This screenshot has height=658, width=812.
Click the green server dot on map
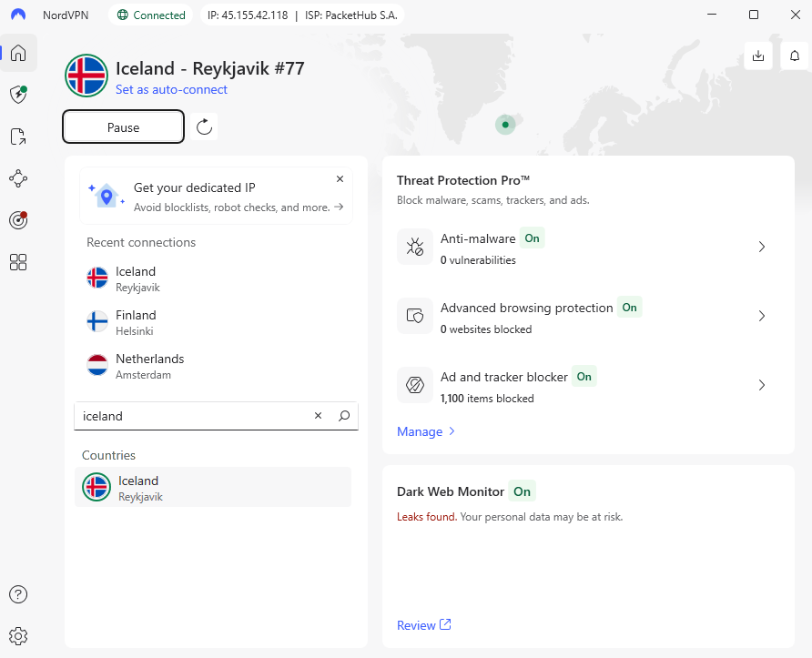505,125
